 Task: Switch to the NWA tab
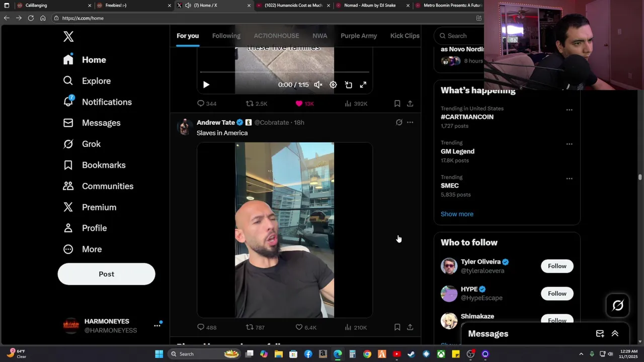click(x=319, y=36)
